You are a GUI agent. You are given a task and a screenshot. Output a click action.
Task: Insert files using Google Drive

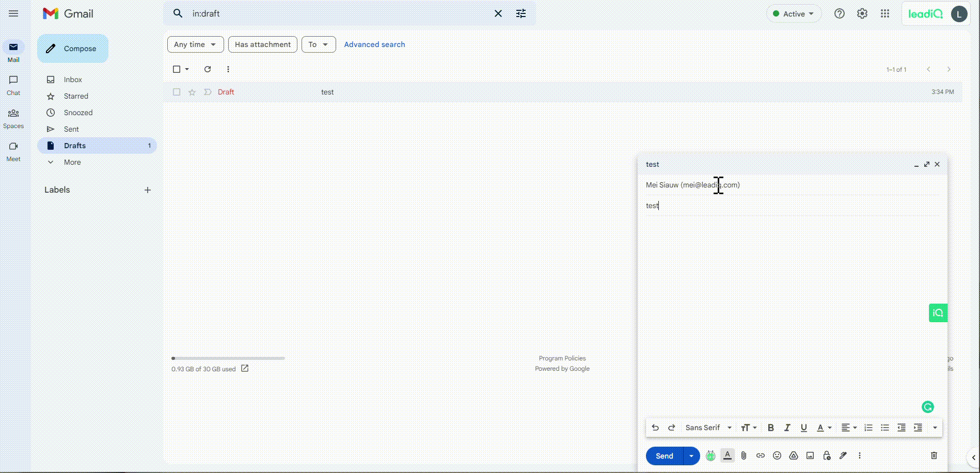[x=794, y=455]
